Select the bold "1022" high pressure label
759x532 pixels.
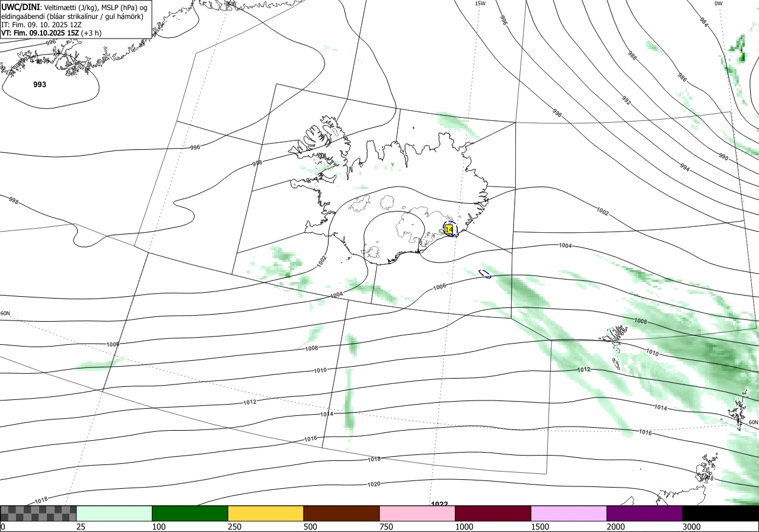click(x=439, y=504)
